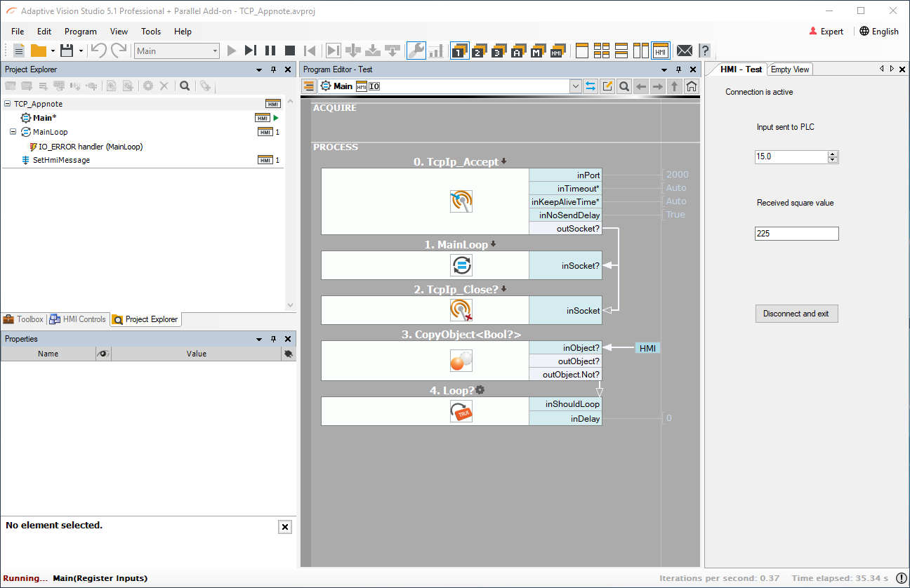Switch to the HMI Controls tab
Viewport: 910px width, 588px height.
click(79, 319)
